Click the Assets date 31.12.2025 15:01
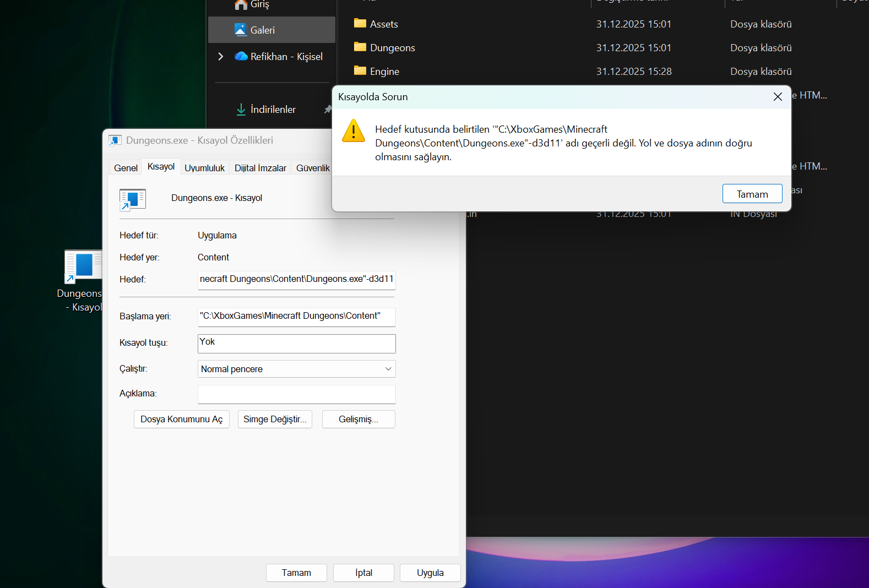 click(x=634, y=24)
